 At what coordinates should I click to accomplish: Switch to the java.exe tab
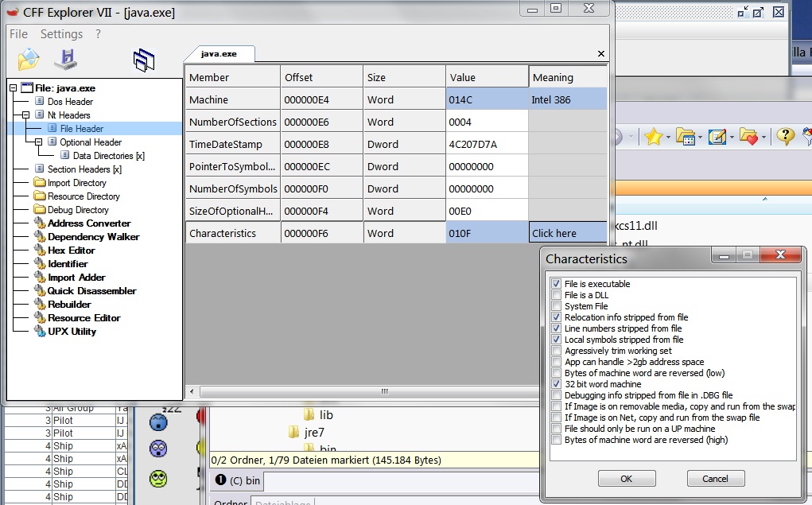click(219, 54)
